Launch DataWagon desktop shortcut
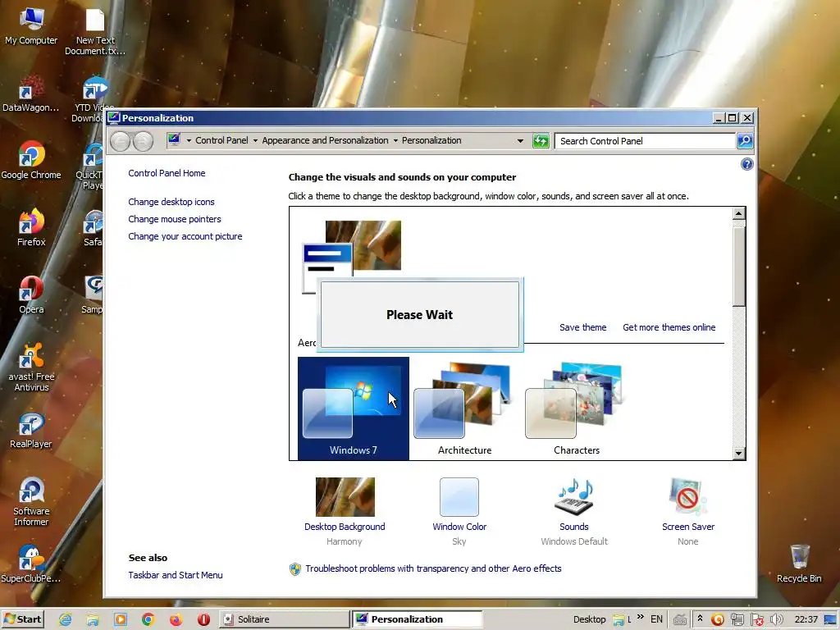The height and width of the screenshot is (630, 840). click(x=30, y=94)
